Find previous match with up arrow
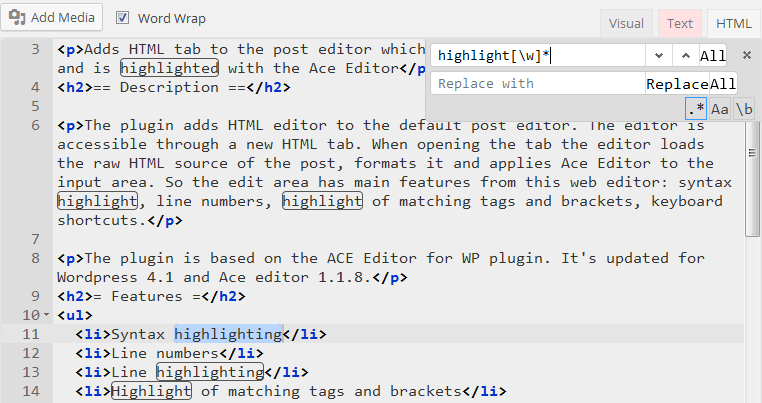This screenshot has height=403, width=762. pos(685,56)
